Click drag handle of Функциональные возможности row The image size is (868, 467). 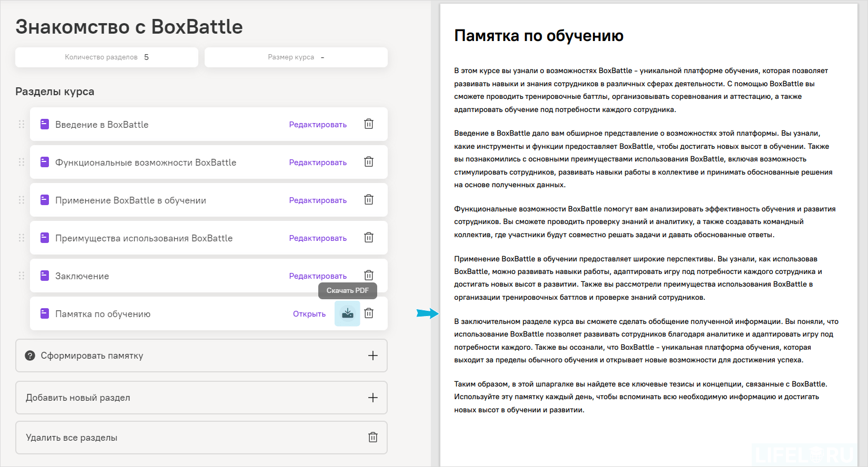click(x=22, y=162)
